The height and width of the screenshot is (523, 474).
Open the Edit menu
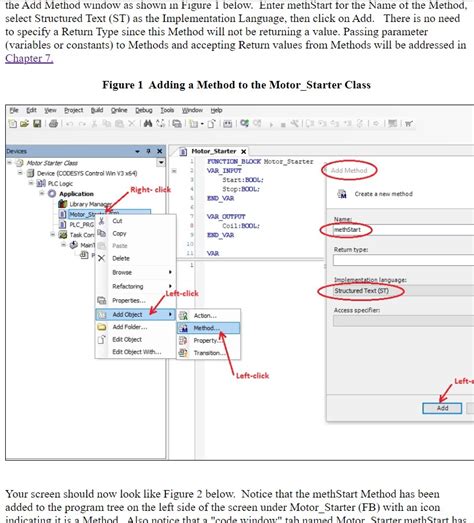[31, 110]
